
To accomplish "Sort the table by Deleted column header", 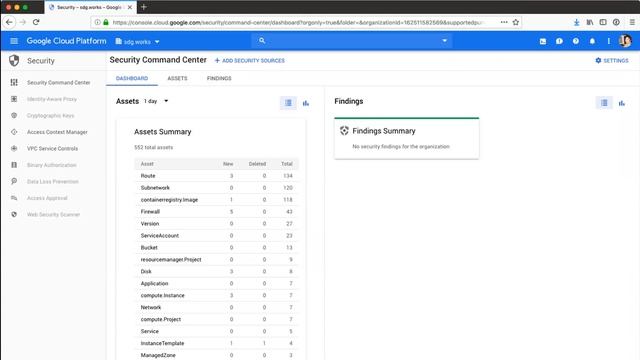I will 257,164.
